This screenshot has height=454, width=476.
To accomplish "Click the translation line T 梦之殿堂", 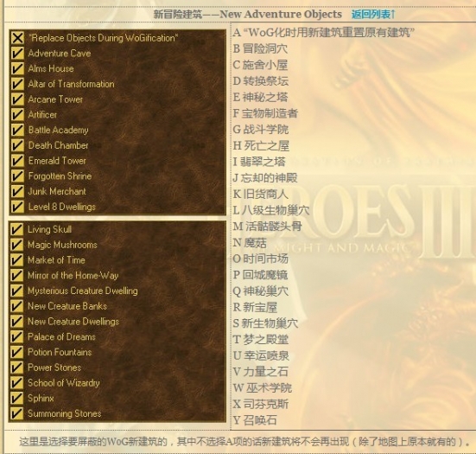I will (261, 340).
